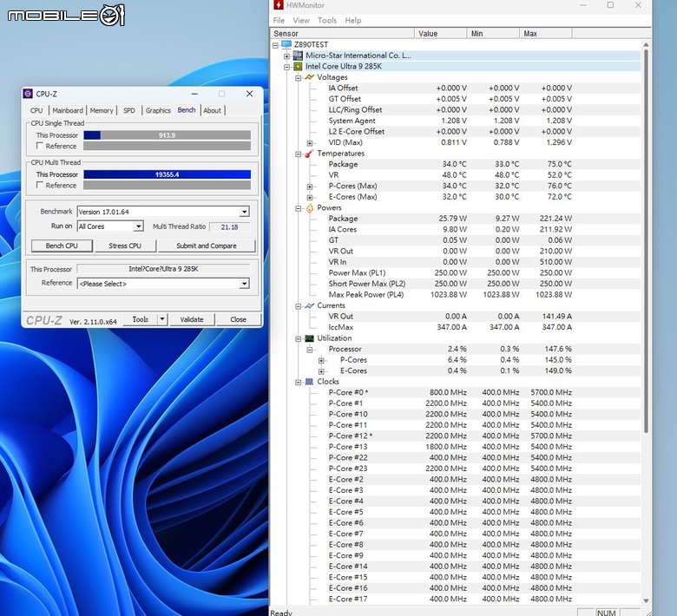Screen dimensions: 677x616
Task: Click the Z890TEST computer icon
Action: [x=286, y=44]
